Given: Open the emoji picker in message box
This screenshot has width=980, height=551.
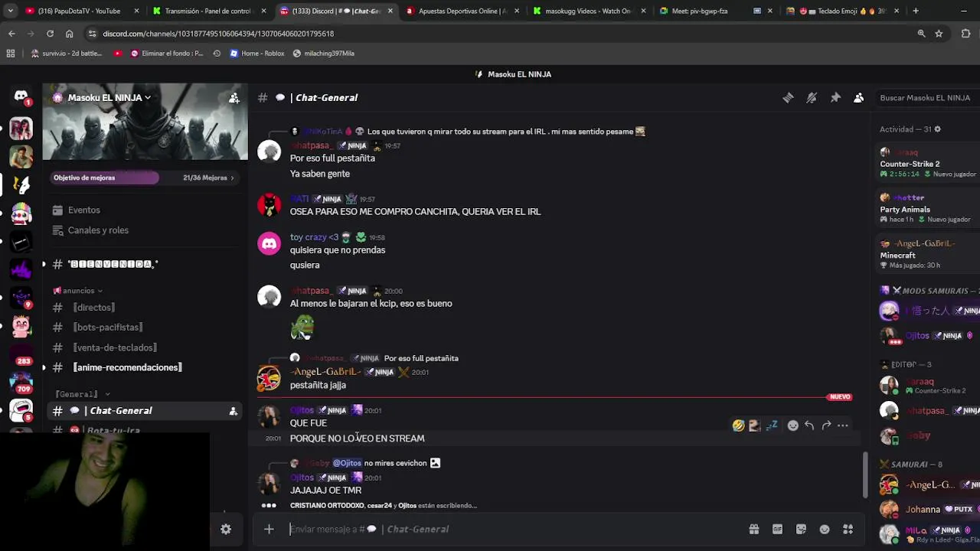Looking at the screenshot, I should [x=825, y=529].
